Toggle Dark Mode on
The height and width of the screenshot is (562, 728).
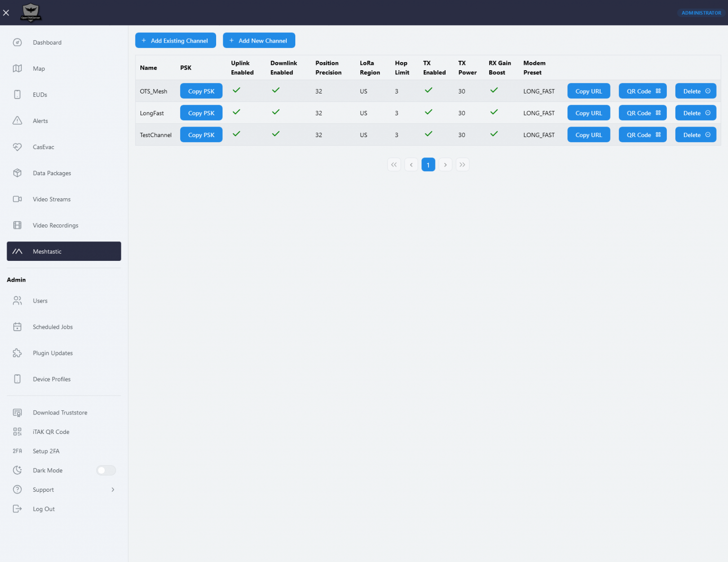click(106, 470)
